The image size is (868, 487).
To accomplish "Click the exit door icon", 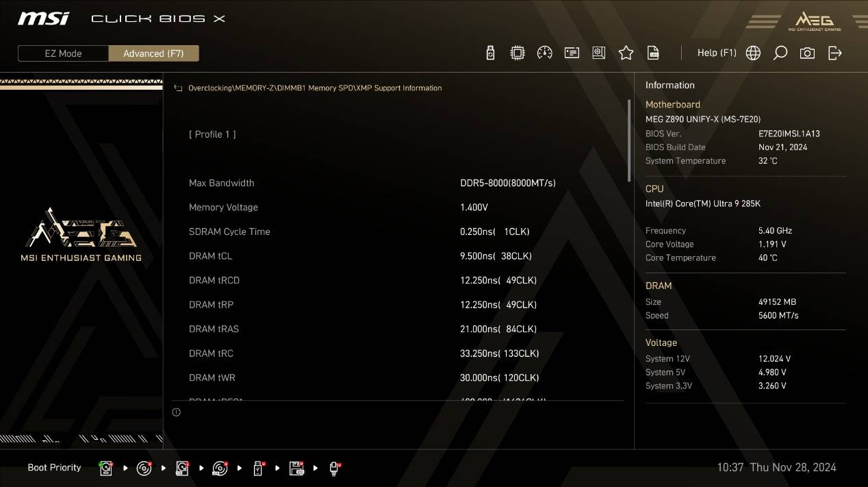I will tap(834, 53).
